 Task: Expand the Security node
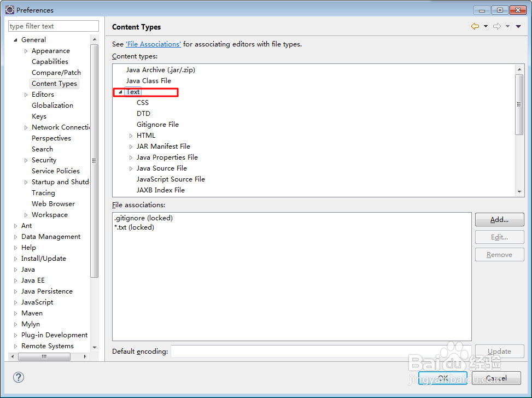coord(26,160)
